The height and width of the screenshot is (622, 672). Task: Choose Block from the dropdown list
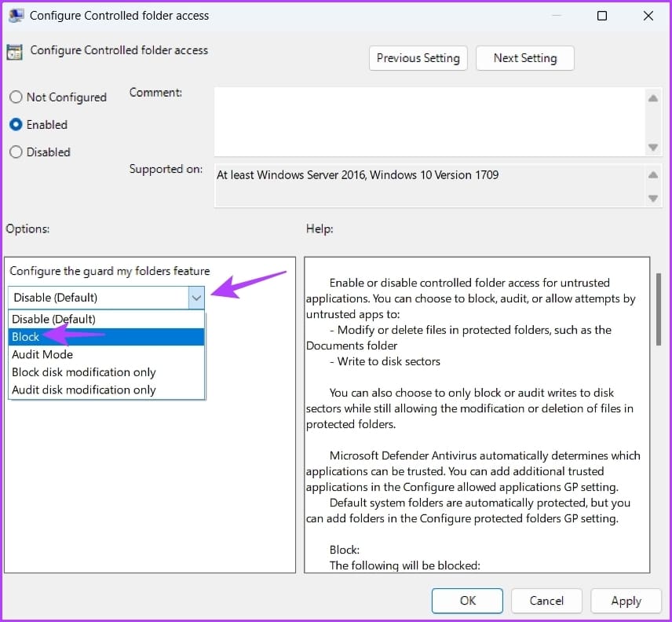tap(106, 336)
